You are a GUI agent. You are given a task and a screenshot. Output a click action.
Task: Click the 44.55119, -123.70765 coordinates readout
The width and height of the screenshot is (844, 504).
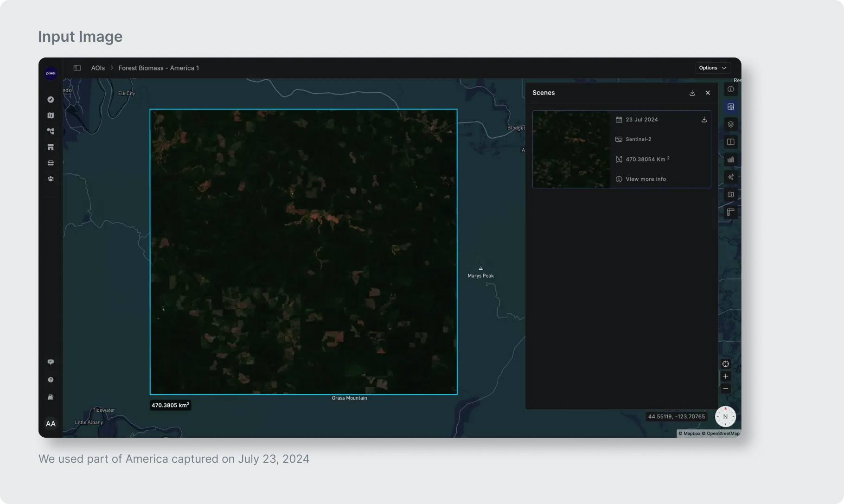(x=676, y=416)
